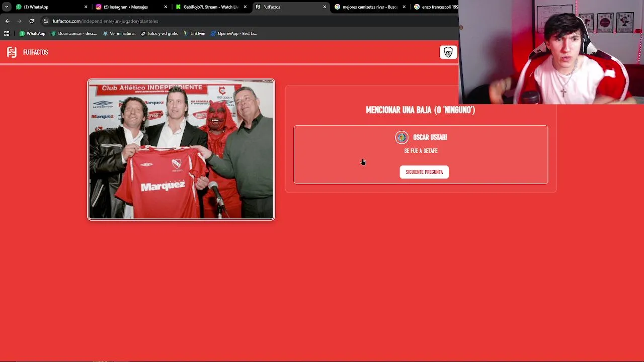Open the apps grid in bookmarks bar

click(x=7, y=34)
